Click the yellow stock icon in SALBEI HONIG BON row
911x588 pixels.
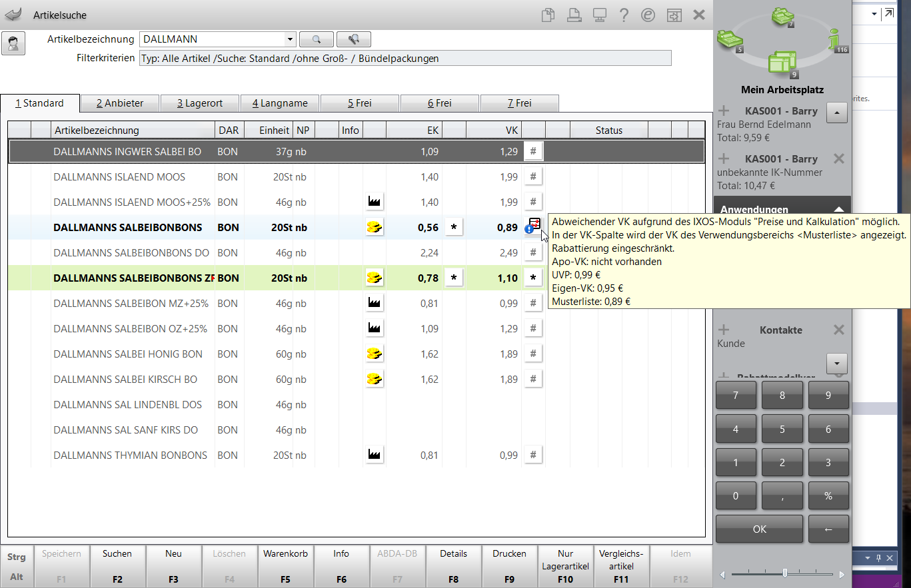[375, 354]
